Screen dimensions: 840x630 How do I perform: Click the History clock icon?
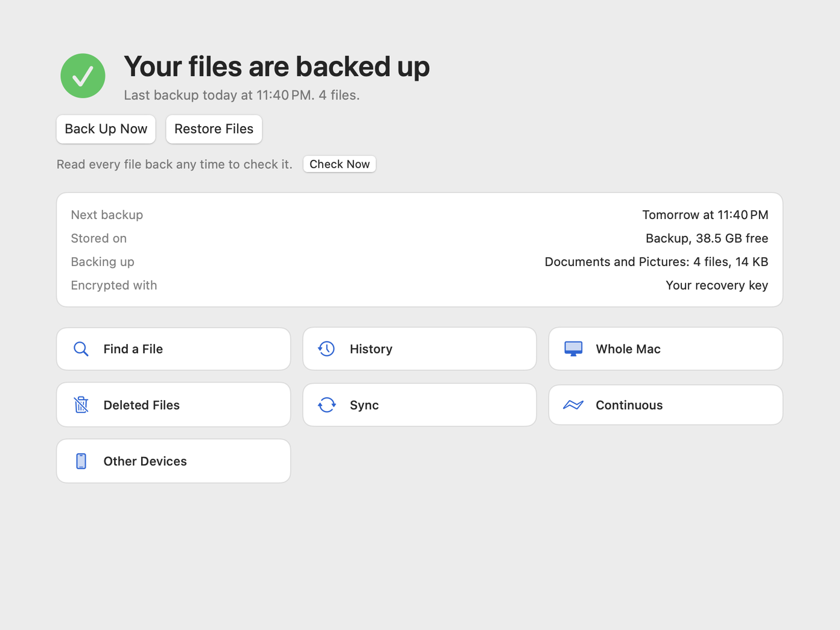[x=326, y=349]
